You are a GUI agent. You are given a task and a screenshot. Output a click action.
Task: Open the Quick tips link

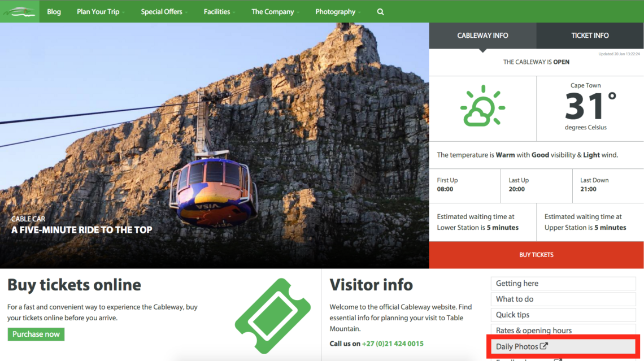click(x=563, y=315)
